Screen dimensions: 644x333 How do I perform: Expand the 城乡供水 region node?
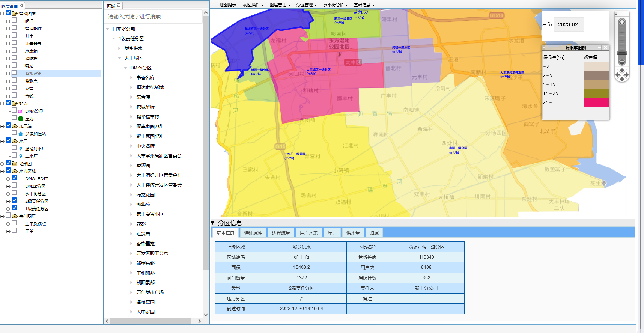tap(119, 48)
